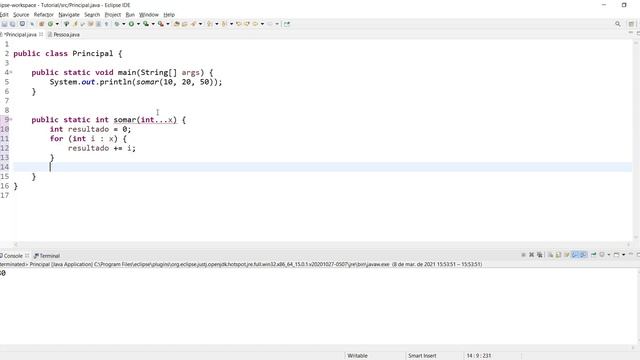The height and width of the screenshot is (360, 640).
Task: Switch to the Principal.java editor tab
Action: [x=20, y=35]
